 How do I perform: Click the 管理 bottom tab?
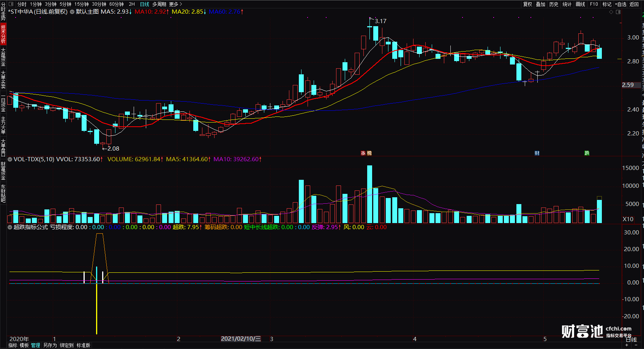coord(36,345)
